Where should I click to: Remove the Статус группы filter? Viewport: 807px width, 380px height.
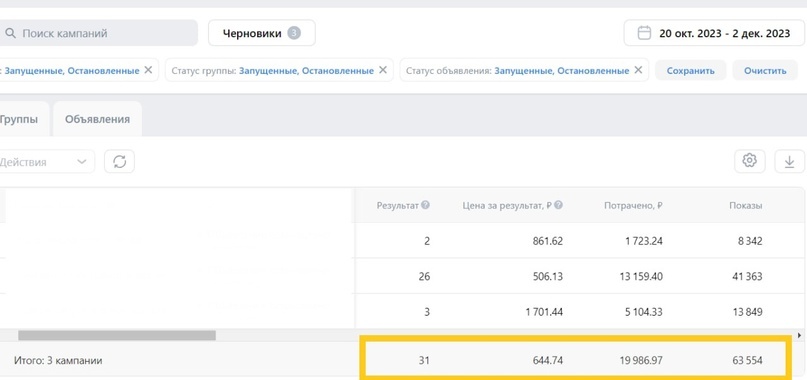382,70
